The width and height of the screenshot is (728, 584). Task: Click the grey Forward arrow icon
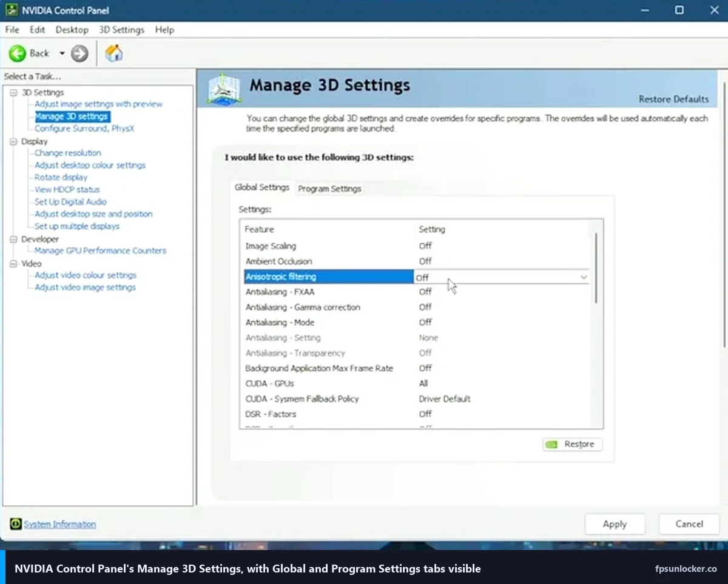tap(79, 53)
